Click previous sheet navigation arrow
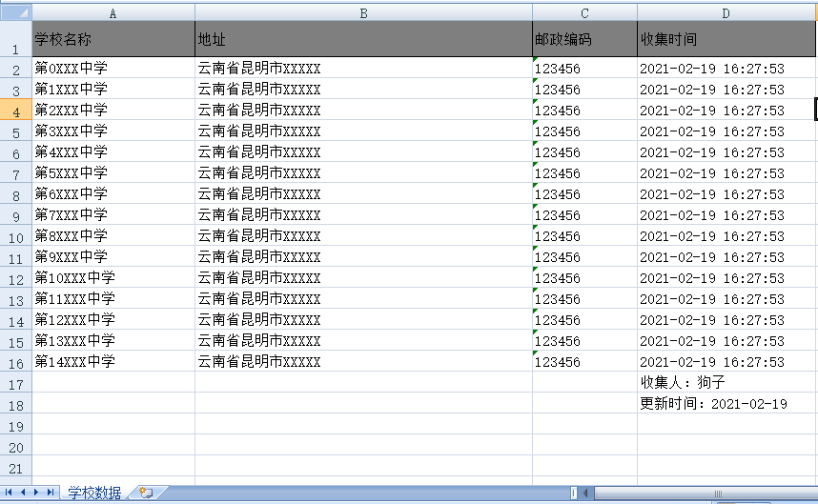The image size is (818, 504). coord(23,492)
